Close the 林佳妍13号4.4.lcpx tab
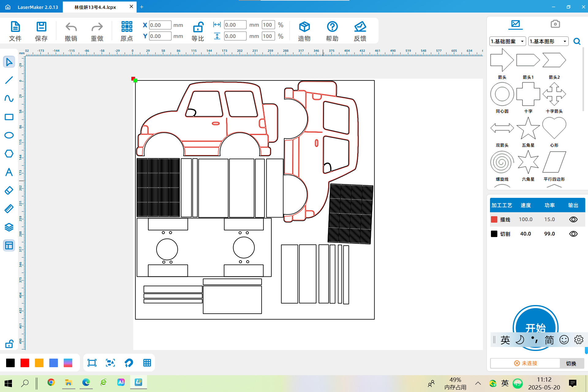 tap(131, 7)
